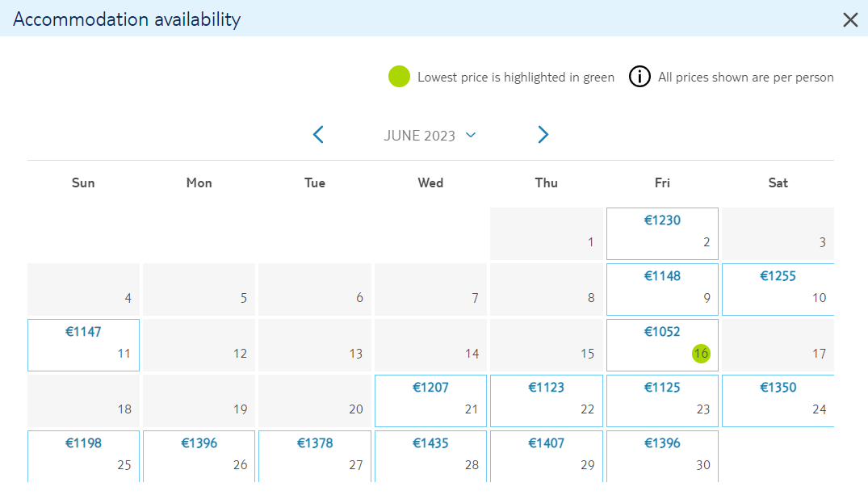Viewport: 868px width, 495px height.
Task: Select June 10 priced €1255
Action: coord(778,290)
